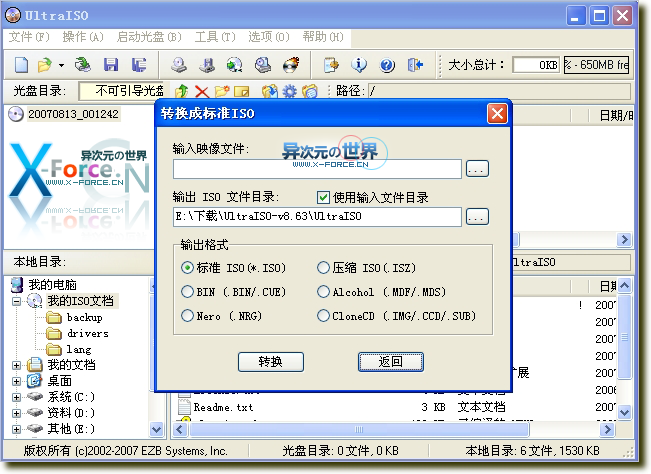Click the Help question mark icon
The width and height of the screenshot is (651, 474).
[x=387, y=65]
